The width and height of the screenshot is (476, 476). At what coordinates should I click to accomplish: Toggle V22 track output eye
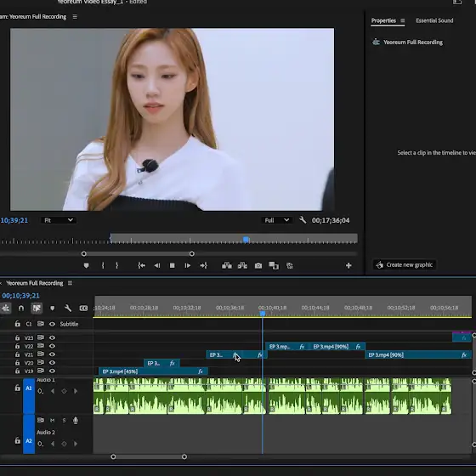click(52, 346)
